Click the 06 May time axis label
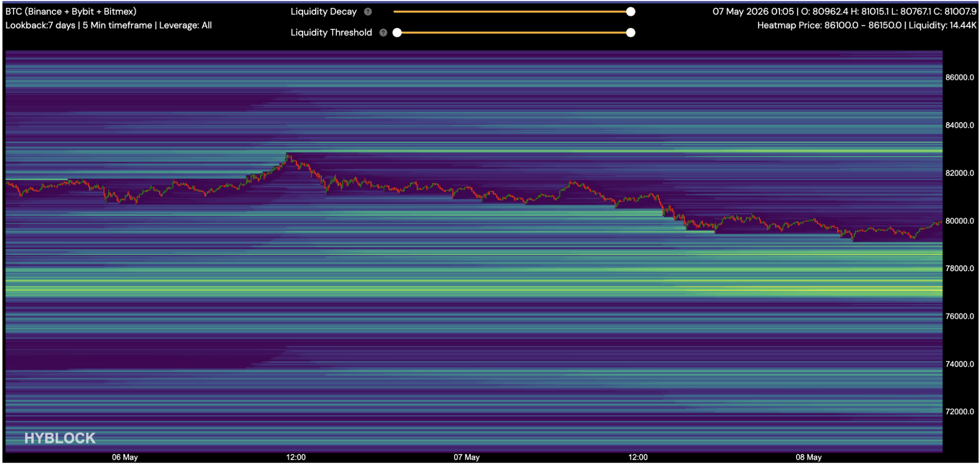 click(x=125, y=457)
